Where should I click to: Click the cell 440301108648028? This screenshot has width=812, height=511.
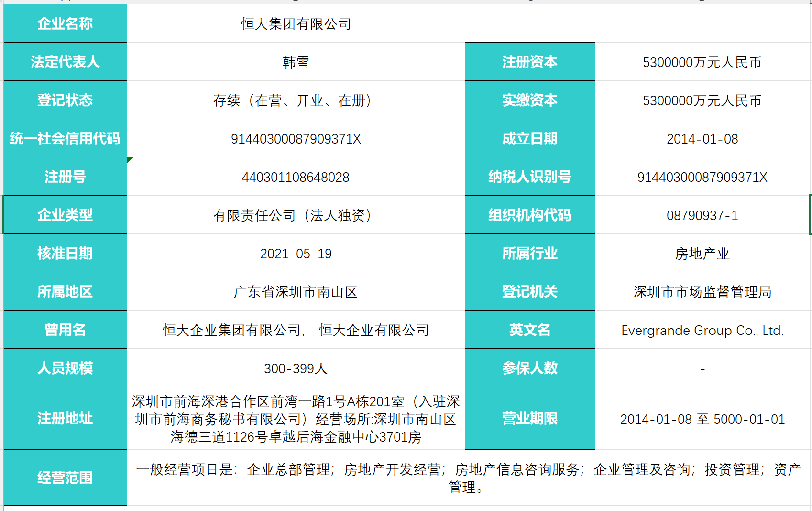point(296,177)
